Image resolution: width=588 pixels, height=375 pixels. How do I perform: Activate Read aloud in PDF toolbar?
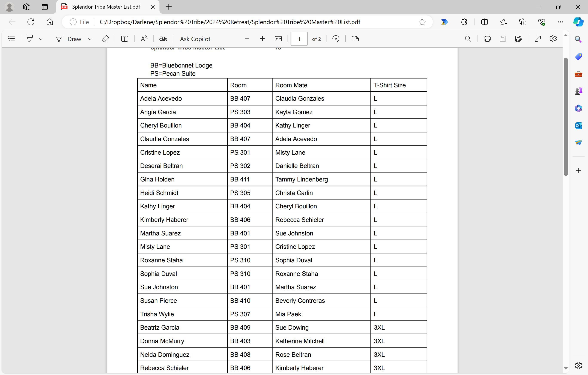coord(144,39)
